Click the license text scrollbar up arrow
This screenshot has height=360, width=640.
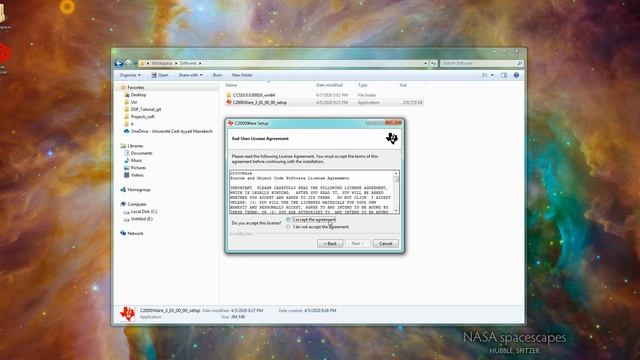click(x=396, y=174)
